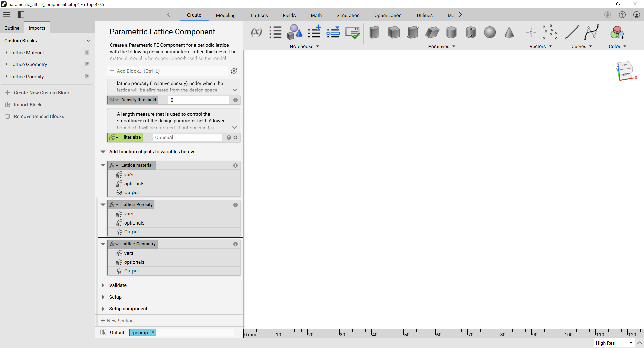Expand the Setup section

coord(103,297)
